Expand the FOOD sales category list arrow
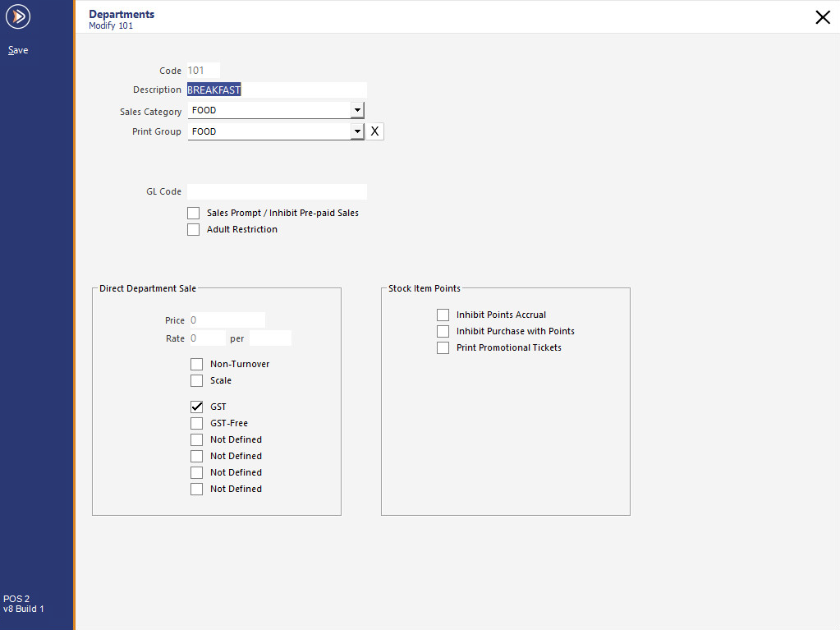 coord(357,109)
